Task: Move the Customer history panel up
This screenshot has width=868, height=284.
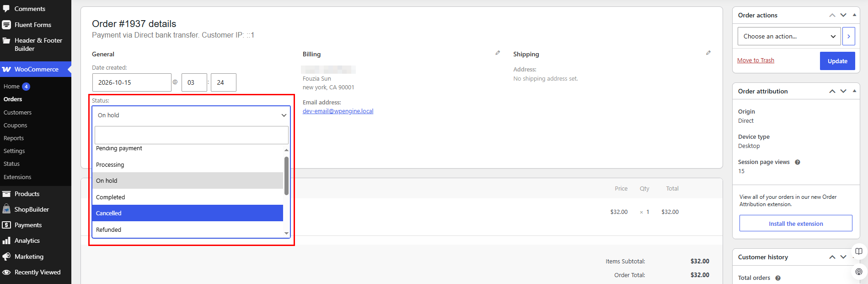Action: [832, 257]
